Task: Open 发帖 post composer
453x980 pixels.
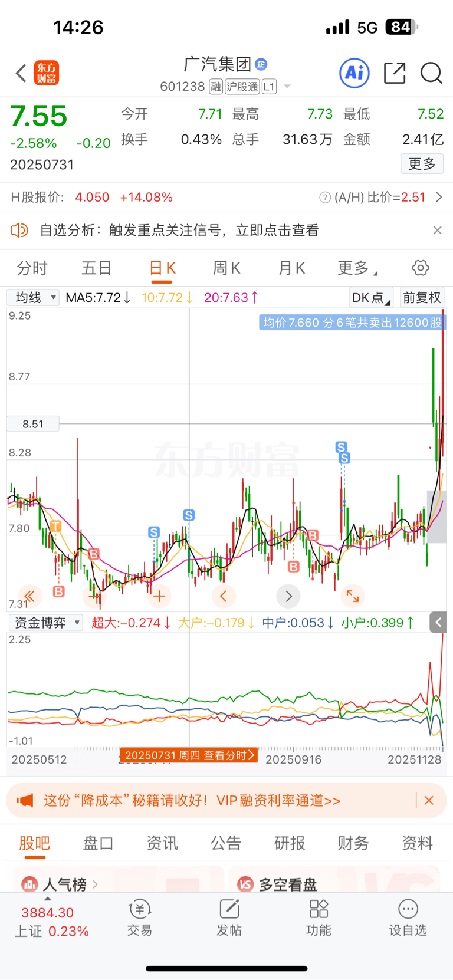Action: pyautogui.click(x=229, y=918)
